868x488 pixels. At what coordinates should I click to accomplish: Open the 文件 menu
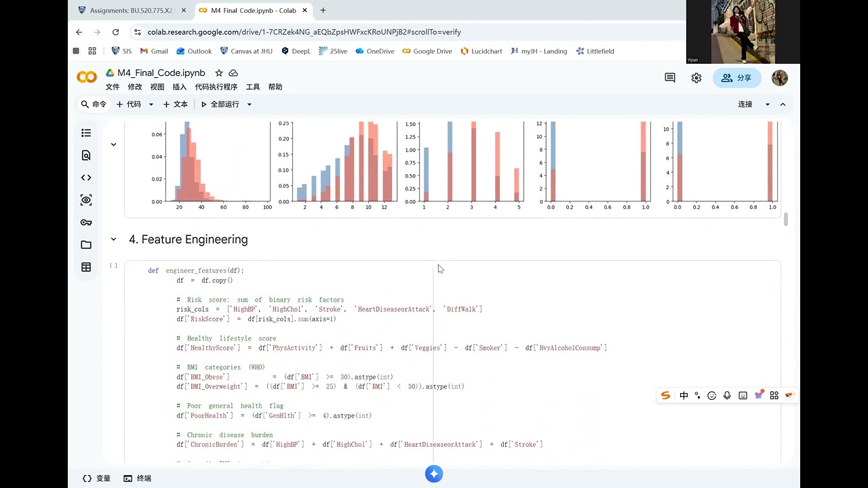click(113, 87)
